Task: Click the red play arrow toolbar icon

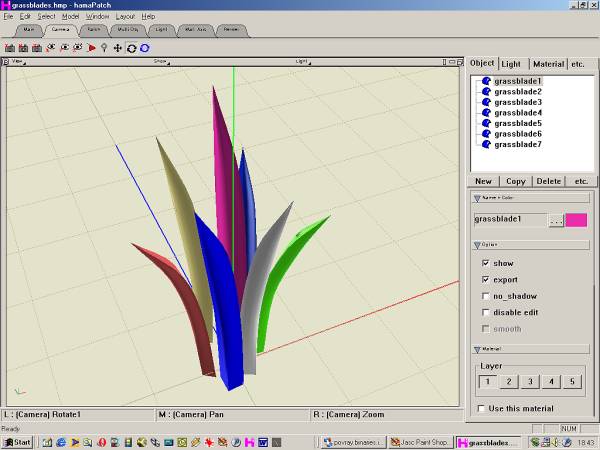Action: pyautogui.click(x=92, y=47)
